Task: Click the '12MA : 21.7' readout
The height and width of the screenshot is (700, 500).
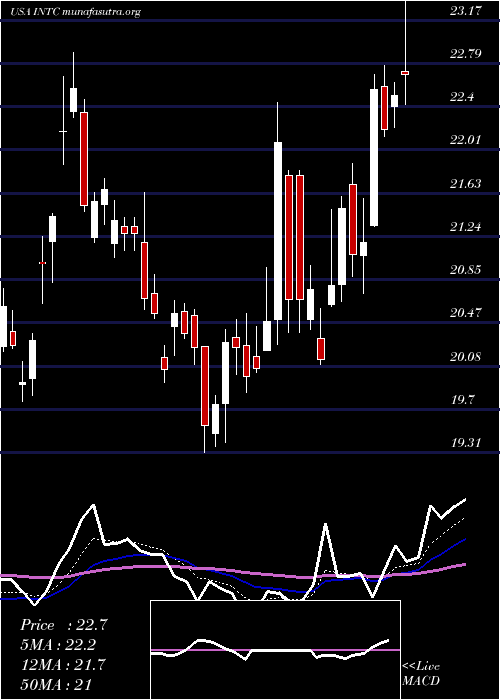Action: [63, 665]
